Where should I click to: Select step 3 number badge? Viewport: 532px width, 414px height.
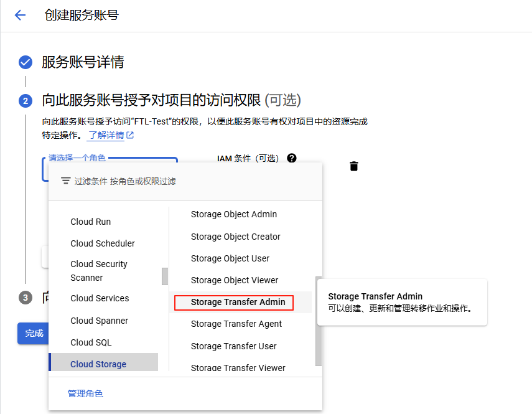click(26, 298)
